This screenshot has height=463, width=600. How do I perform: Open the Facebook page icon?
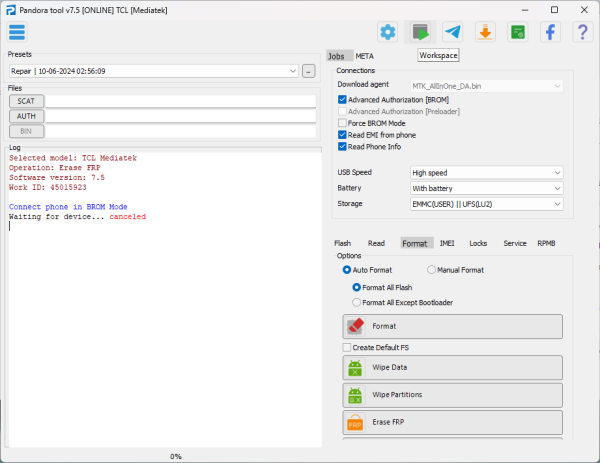550,32
